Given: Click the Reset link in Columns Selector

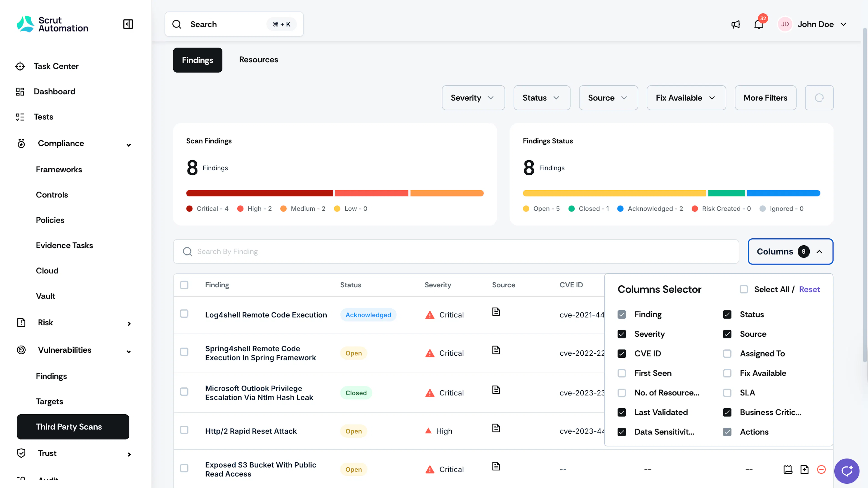Looking at the screenshot, I should 809,289.
